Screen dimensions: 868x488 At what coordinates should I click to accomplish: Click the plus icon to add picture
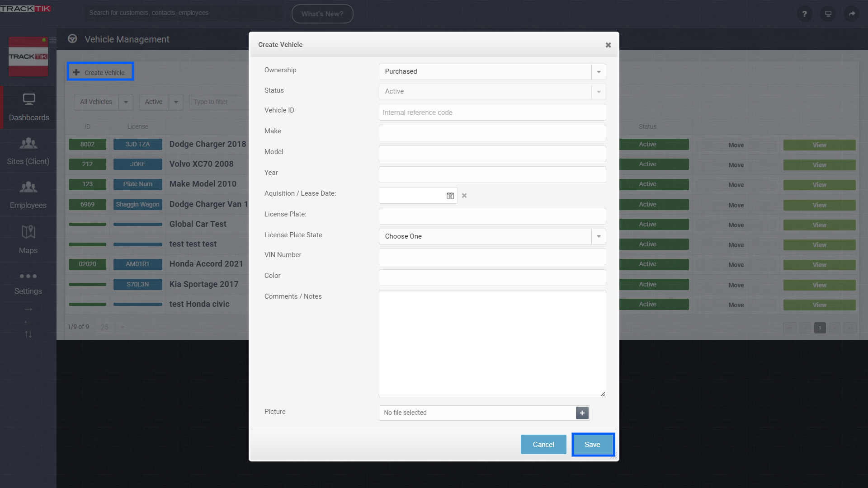coord(582,413)
